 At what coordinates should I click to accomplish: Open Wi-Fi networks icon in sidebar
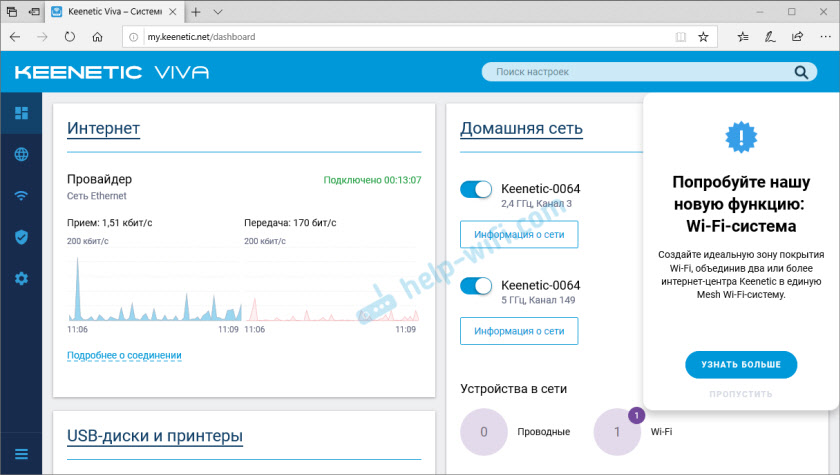(21, 195)
